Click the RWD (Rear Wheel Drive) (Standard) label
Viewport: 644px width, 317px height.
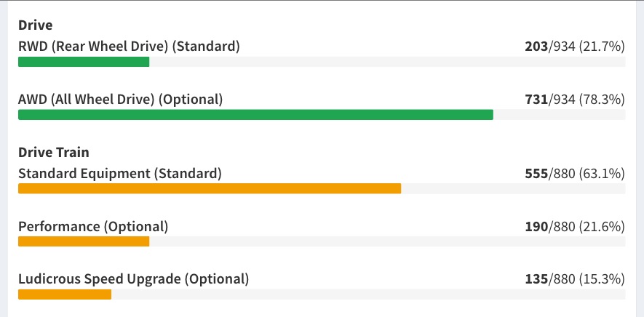pos(129,47)
